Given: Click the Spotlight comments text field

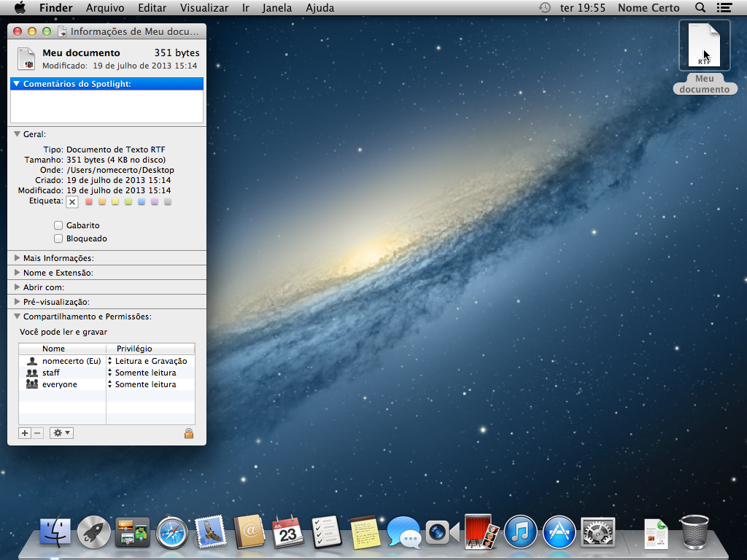Looking at the screenshot, I should (107, 106).
